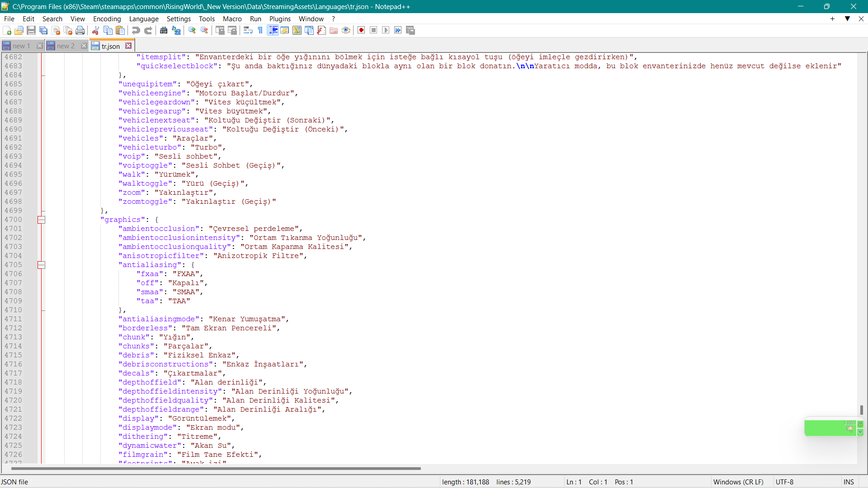Click the vertical scrollbar thumb
This screenshot has width=868, height=488.
(x=862, y=409)
